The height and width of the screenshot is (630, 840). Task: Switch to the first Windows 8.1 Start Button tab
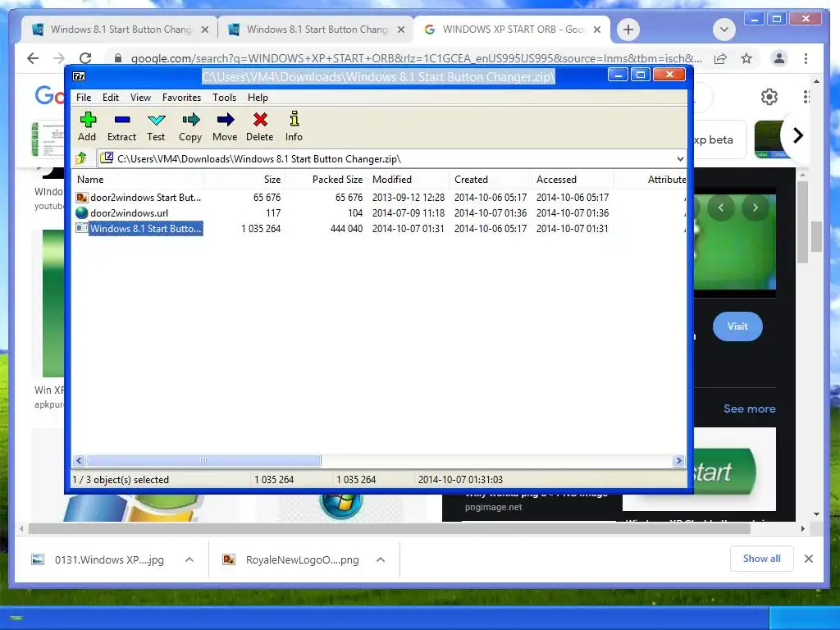[x=120, y=30]
